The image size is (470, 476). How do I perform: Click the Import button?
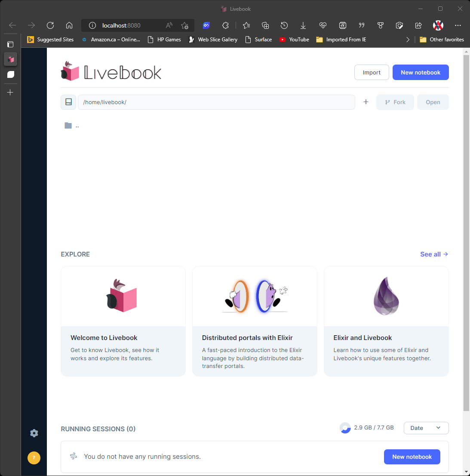pos(372,73)
